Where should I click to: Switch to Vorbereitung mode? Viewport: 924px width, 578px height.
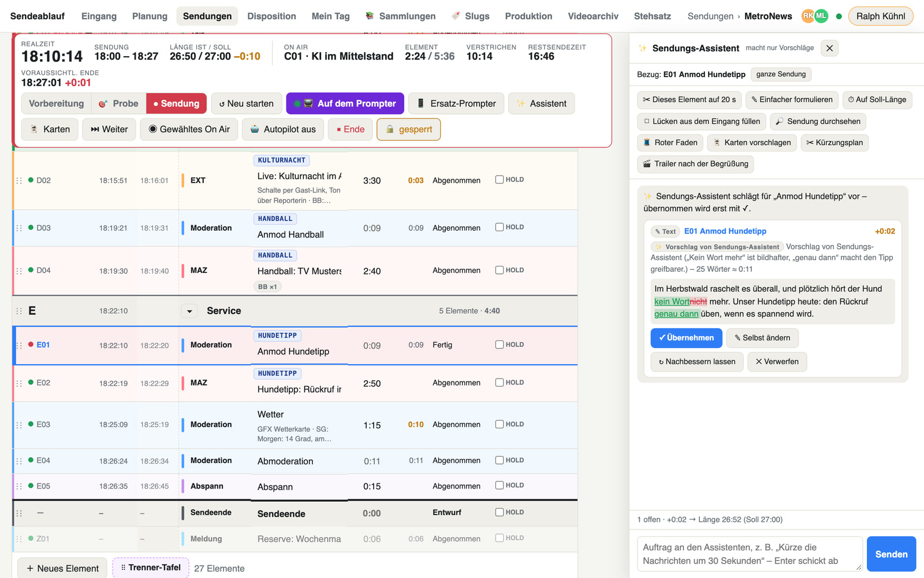[57, 103]
